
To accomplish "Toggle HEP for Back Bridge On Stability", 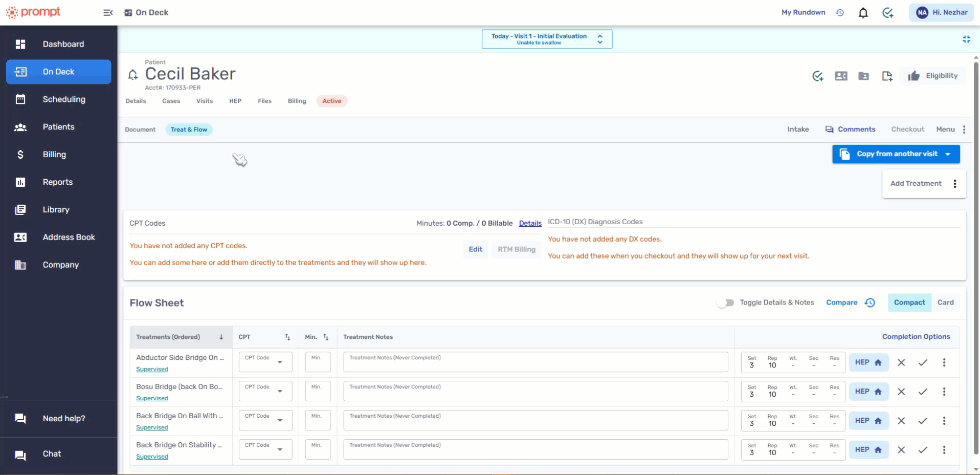I will tap(868, 450).
